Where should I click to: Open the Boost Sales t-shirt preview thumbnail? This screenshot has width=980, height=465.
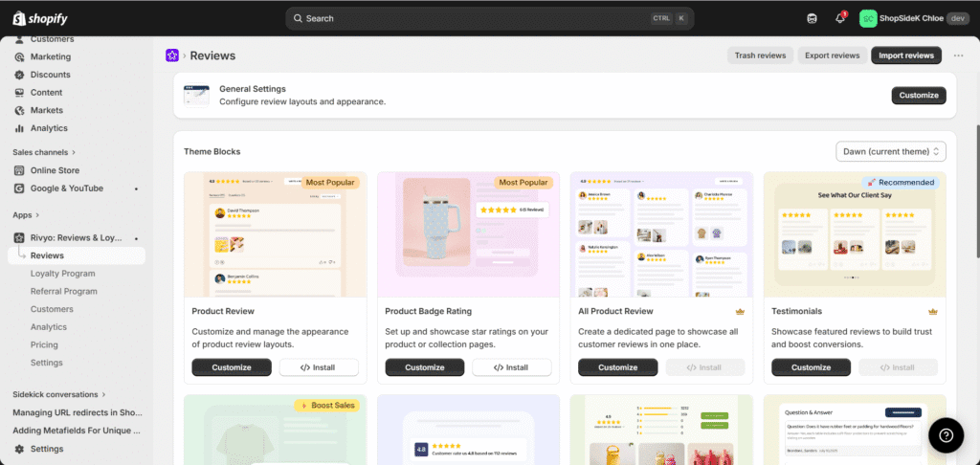point(275,430)
